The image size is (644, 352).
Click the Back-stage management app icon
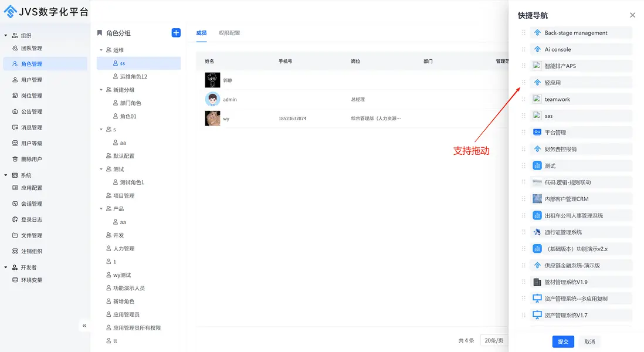(537, 33)
